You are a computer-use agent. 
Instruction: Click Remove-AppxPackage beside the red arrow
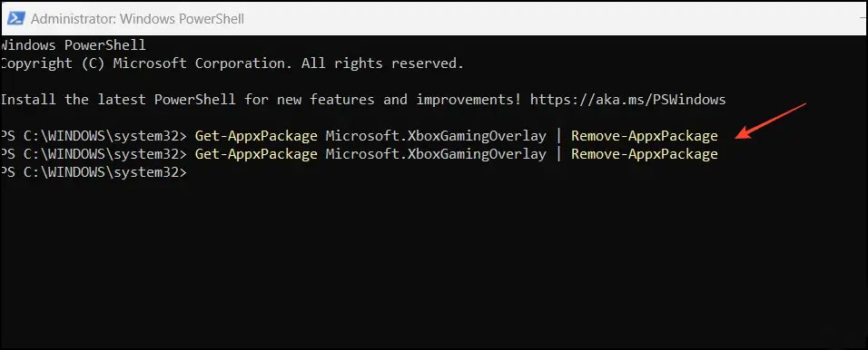point(645,136)
